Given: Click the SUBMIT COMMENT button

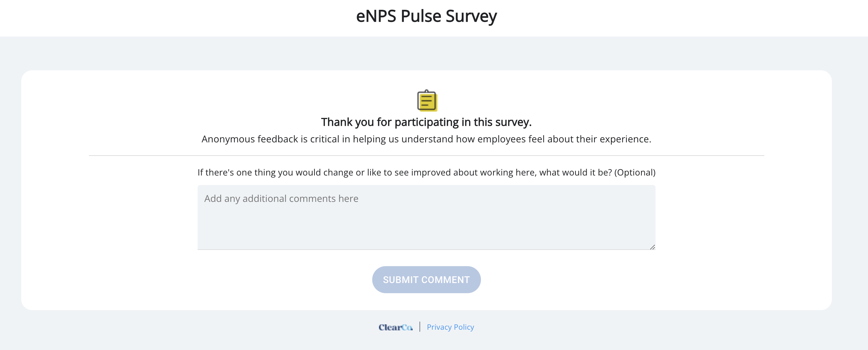Looking at the screenshot, I should click(x=426, y=280).
